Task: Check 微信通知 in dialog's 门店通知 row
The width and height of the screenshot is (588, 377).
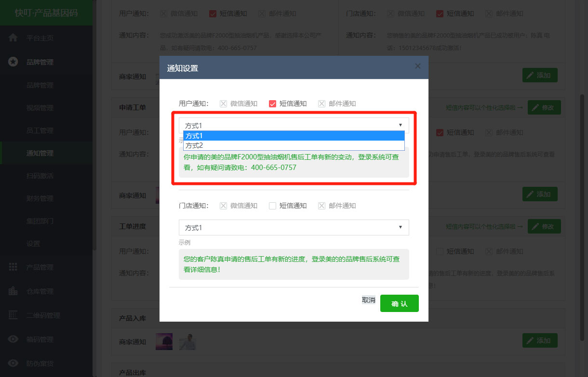Action: click(x=224, y=206)
